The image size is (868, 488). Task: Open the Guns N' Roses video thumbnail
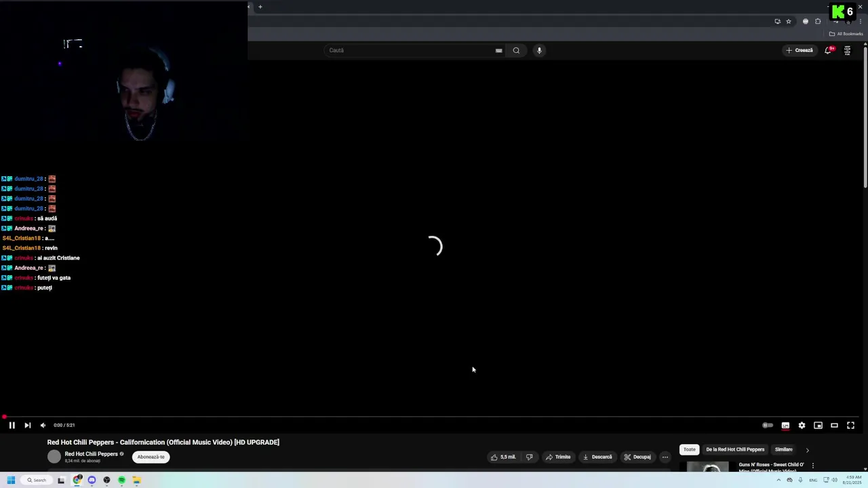[708, 466]
